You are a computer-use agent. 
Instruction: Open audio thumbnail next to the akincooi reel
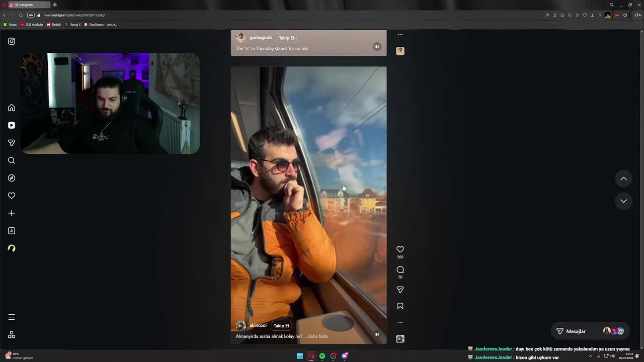[400, 339]
